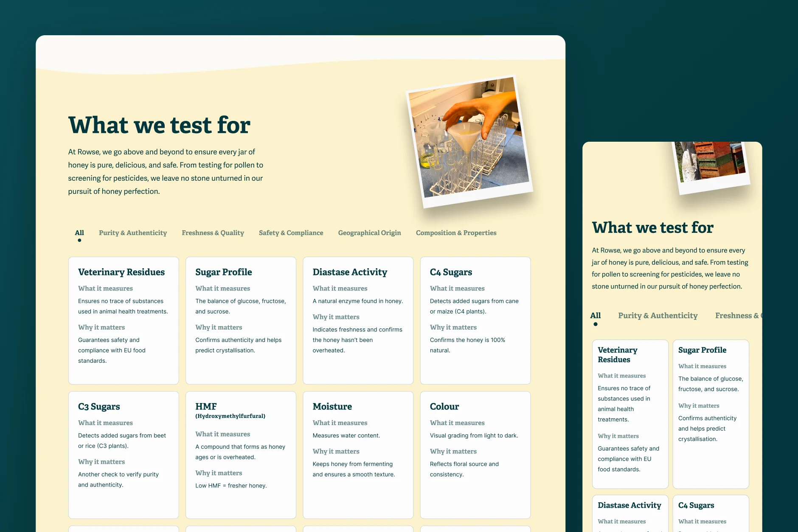Click Freshness tab cut off in mobile view

(x=738, y=316)
